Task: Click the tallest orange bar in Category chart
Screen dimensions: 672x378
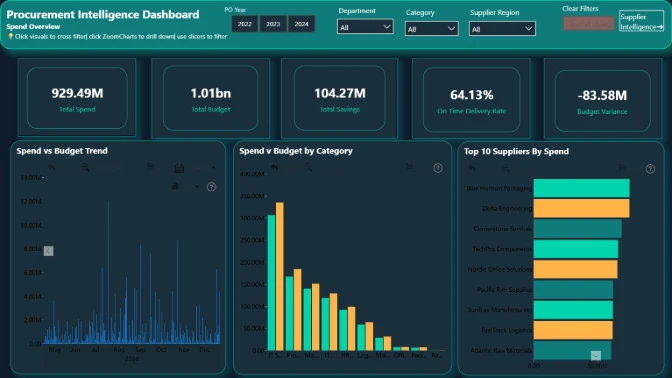Action: 279,276
